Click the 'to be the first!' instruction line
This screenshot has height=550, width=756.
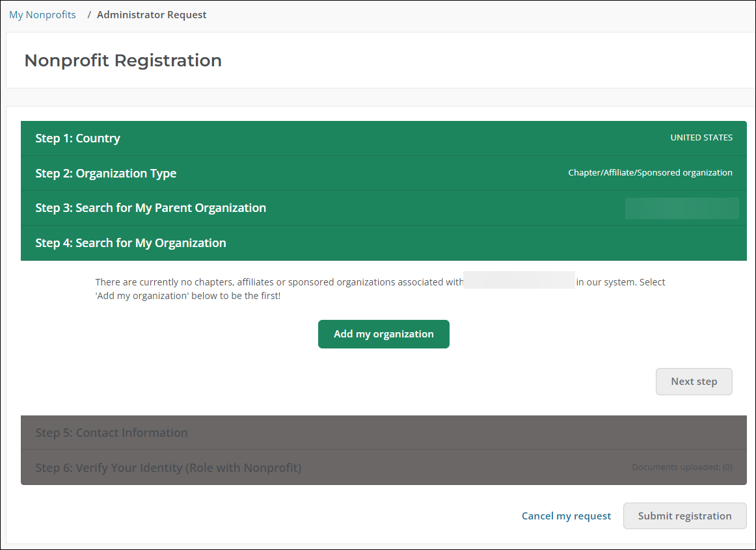188,296
